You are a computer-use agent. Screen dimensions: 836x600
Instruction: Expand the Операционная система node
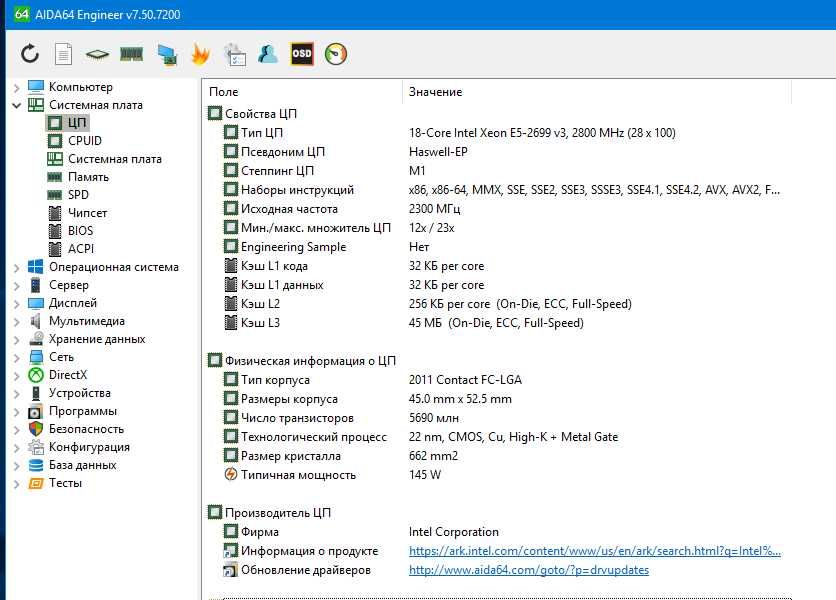tap(17, 268)
